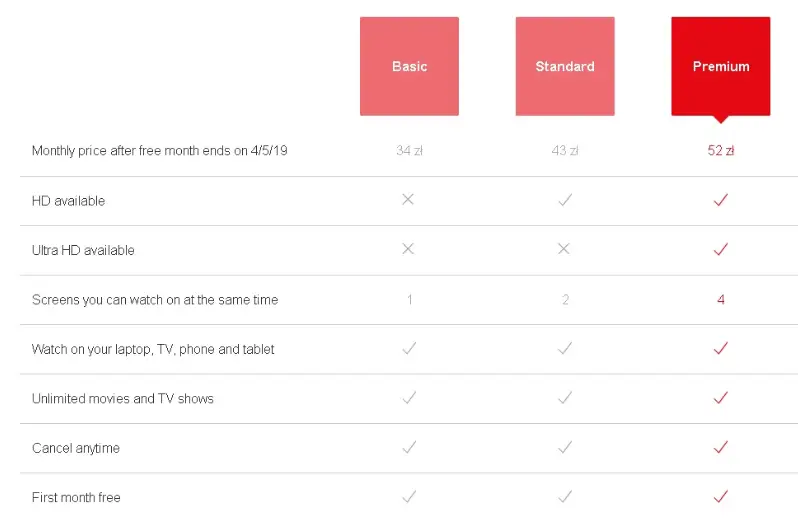Click the Basic Cancel anytime checkmark
This screenshot has width=798, height=526.
(408, 447)
